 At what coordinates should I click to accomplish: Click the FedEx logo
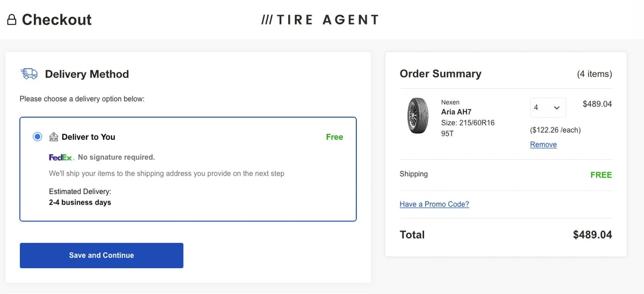pos(61,157)
